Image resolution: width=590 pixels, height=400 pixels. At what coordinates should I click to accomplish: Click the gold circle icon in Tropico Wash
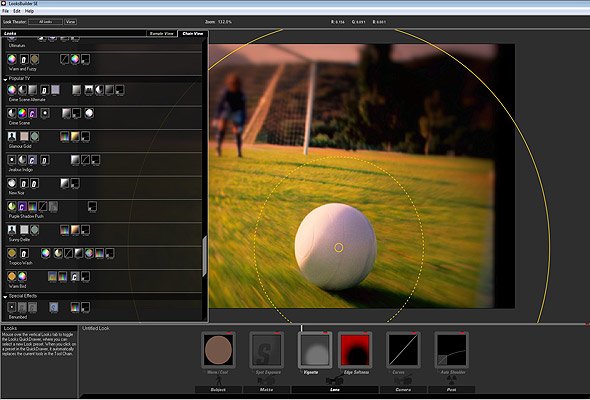pyautogui.click(x=12, y=253)
